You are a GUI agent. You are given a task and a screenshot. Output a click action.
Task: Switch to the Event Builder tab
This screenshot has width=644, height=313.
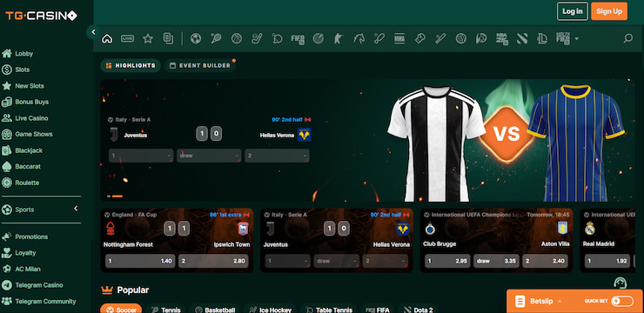pyautogui.click(x=200, y=65)
